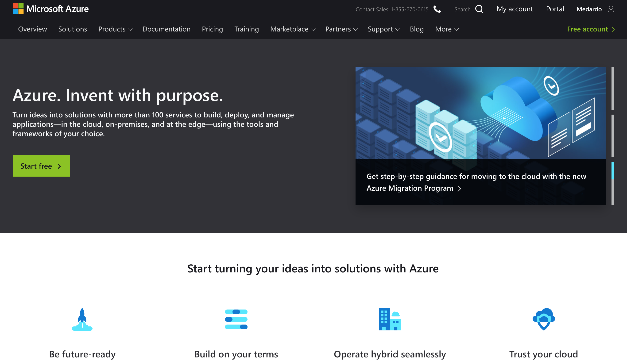627x364 pixels.
Task: Expand the Products dropdown menu
Action: coord(115,29)
